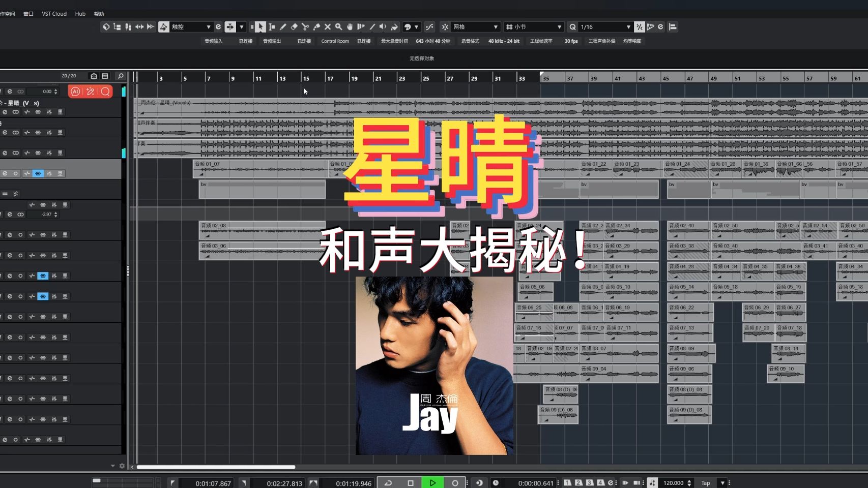
Task: Select the Range Selection tool
Action: click(272, 27)
